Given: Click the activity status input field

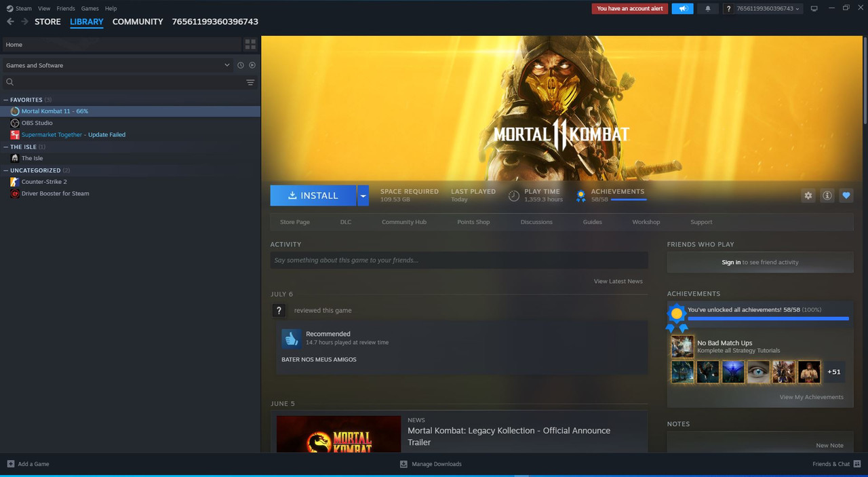Looking at the screenshot, I should [459, 260].
